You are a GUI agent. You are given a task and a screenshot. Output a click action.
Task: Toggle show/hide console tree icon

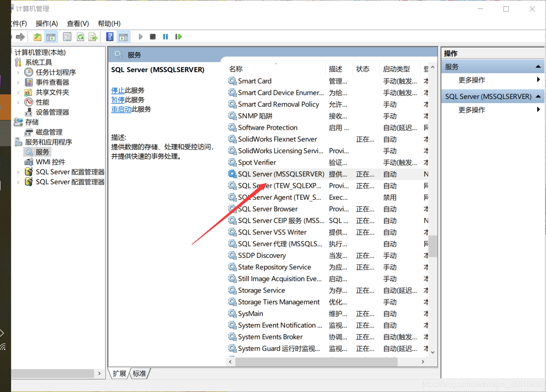click(51, 37)
